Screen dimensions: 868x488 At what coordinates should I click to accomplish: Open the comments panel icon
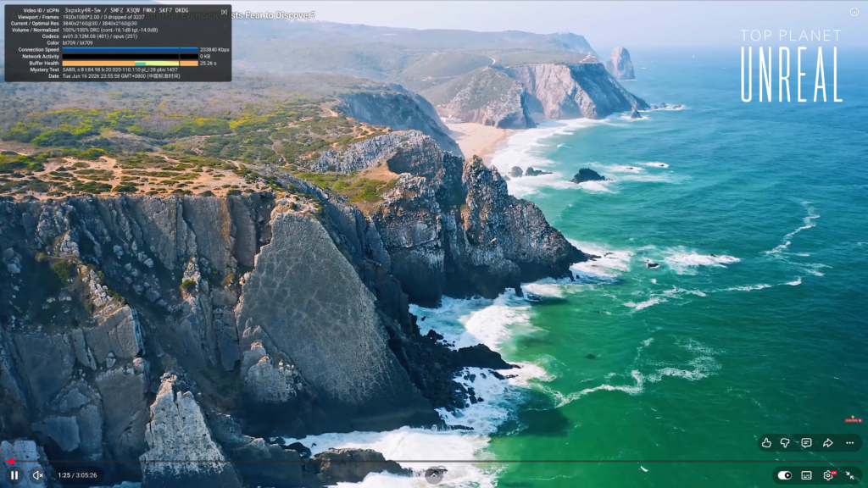[x=807, y=442]
